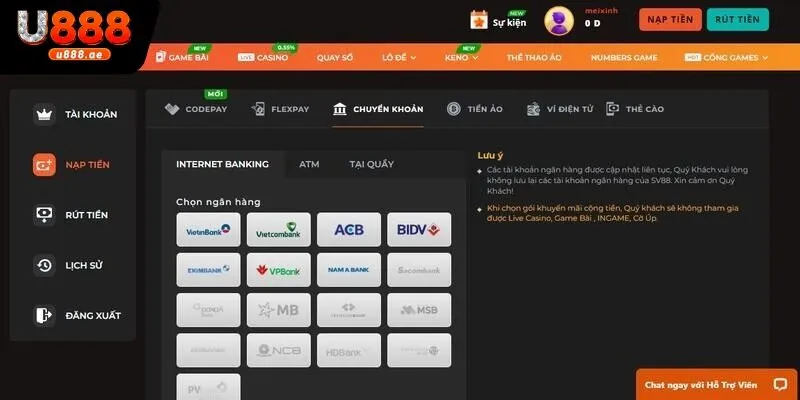800x400 pixels.
Task: Select the Rút tiền sidebar icon
Action: 43,215
